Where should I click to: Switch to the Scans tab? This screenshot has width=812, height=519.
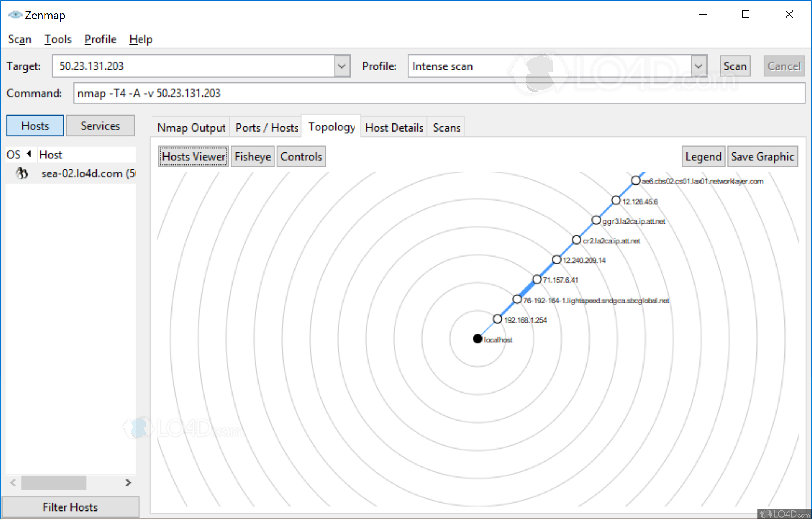[x=446, y=128]
